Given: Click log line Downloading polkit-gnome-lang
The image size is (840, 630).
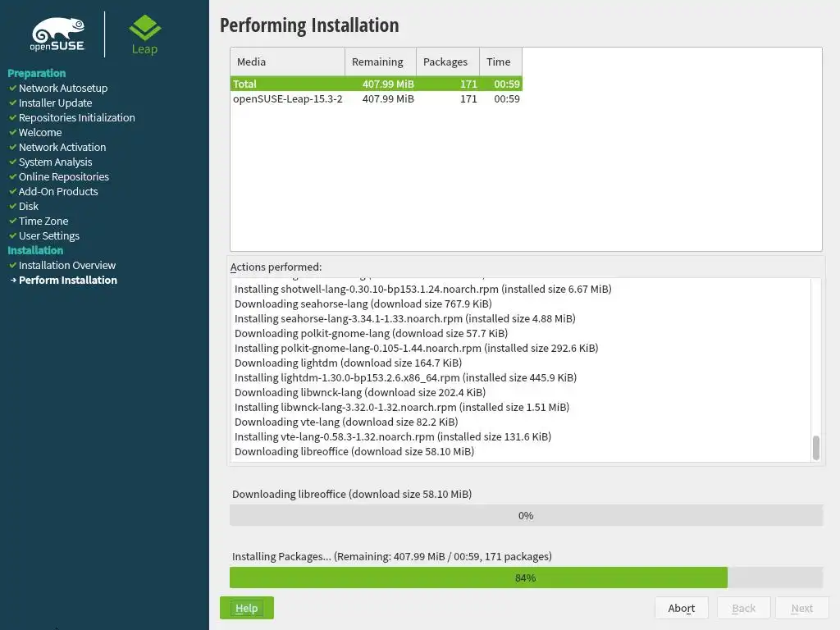Looking at the screenshot, I should tap(371, 333).
